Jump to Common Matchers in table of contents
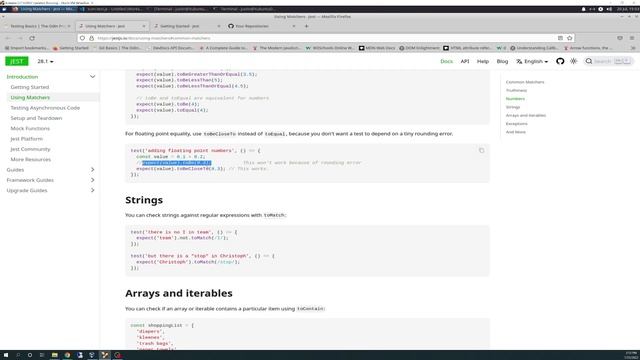This screenshot has height=360, width=640. [x=525, y=82]
